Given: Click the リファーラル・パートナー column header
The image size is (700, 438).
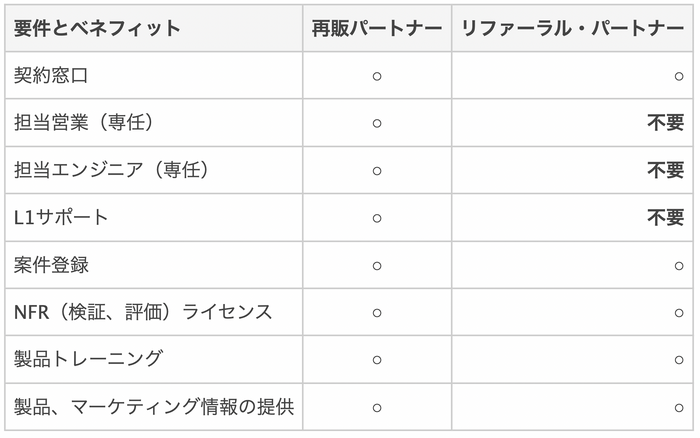Looking at the screenshot, I should [572, 28].
